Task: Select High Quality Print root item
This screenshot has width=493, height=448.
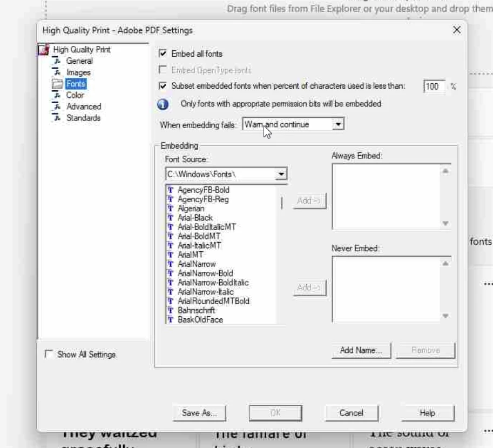Action: (x=82, y=50)
